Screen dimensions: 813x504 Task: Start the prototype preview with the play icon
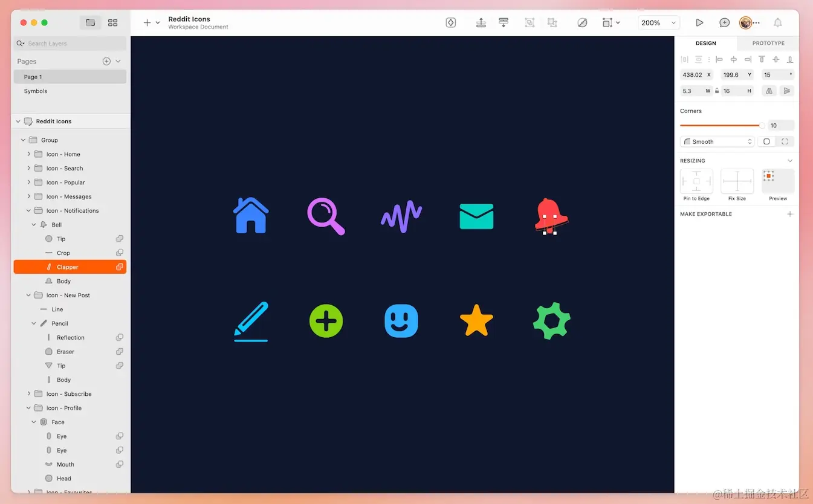(699, 22)
